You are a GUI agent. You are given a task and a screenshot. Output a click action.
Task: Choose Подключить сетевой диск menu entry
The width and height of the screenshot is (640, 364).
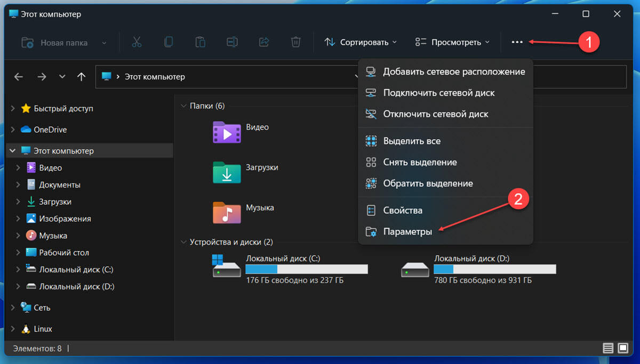click(445, 93)
